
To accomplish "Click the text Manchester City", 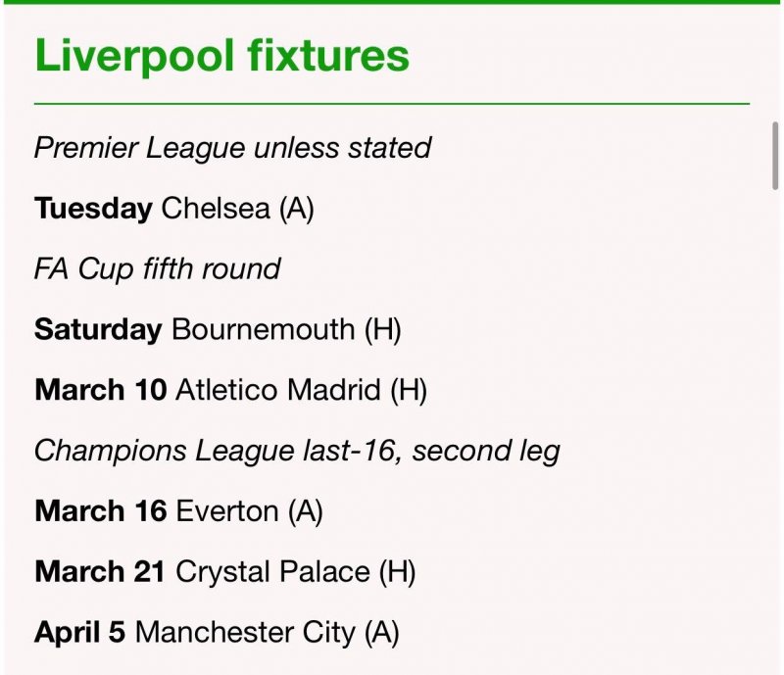I will (244, 633).
